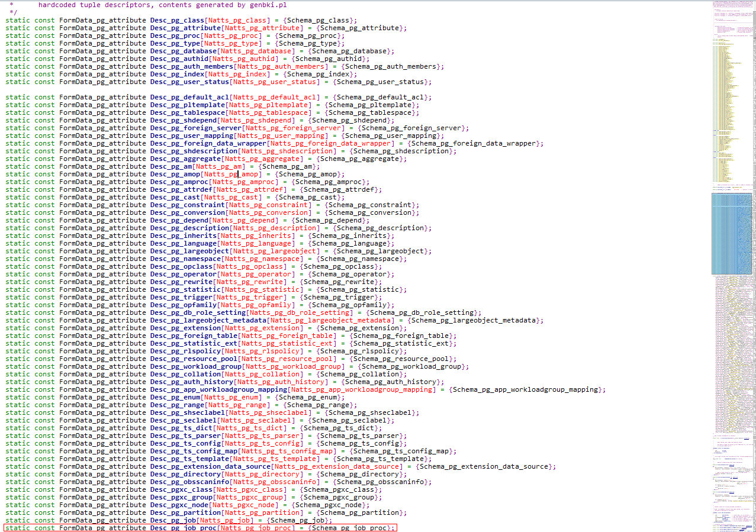The height and width of the screenshot is (532, 756).
Task: Click Schema_pg_inherits in braces
Action: pyautogui.click(x=349, y=236)
